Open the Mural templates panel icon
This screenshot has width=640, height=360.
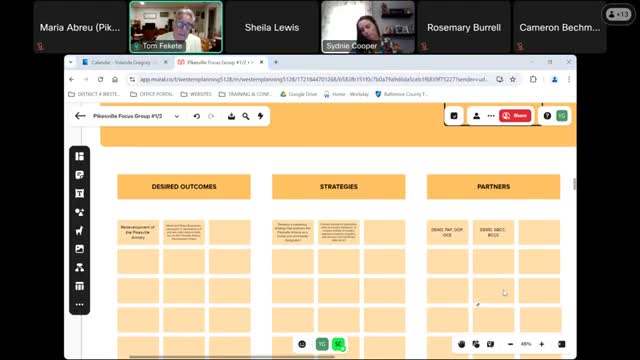pos(80,156)
